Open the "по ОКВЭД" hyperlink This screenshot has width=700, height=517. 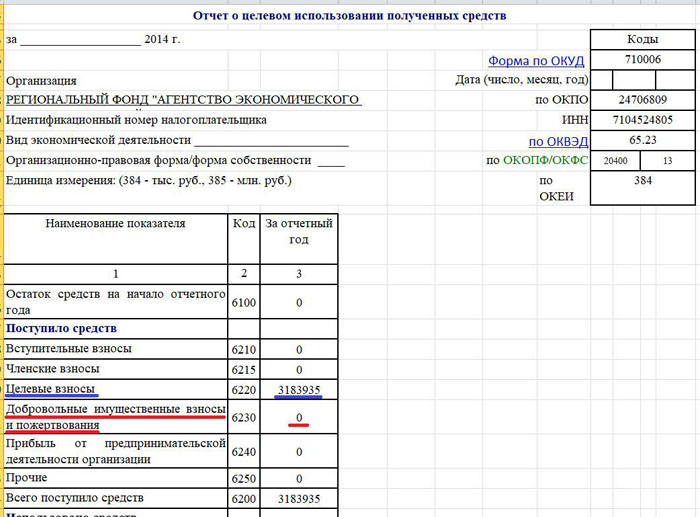tap(559, 141)
